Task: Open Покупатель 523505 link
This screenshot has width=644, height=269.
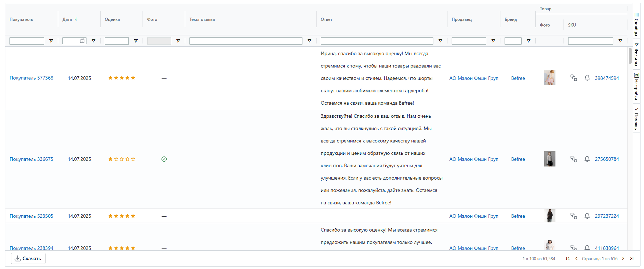Action: coord(31,216)
